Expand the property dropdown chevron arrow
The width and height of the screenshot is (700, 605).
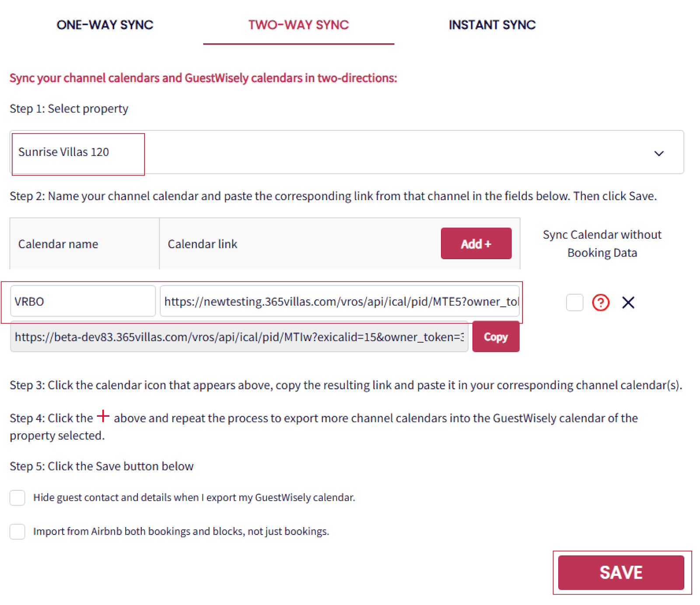658,153
